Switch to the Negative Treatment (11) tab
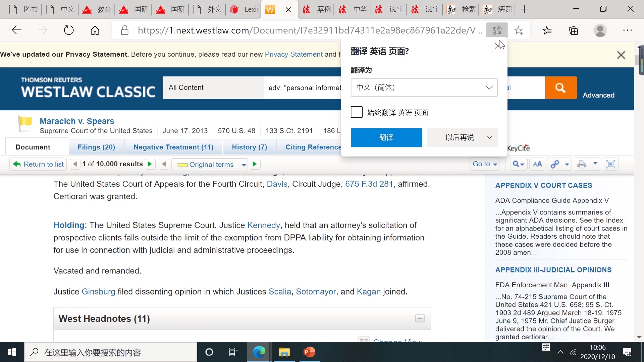 pos(173,147)
